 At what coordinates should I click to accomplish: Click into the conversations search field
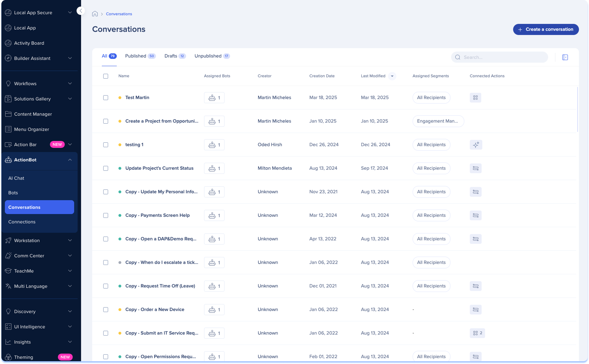502,57
